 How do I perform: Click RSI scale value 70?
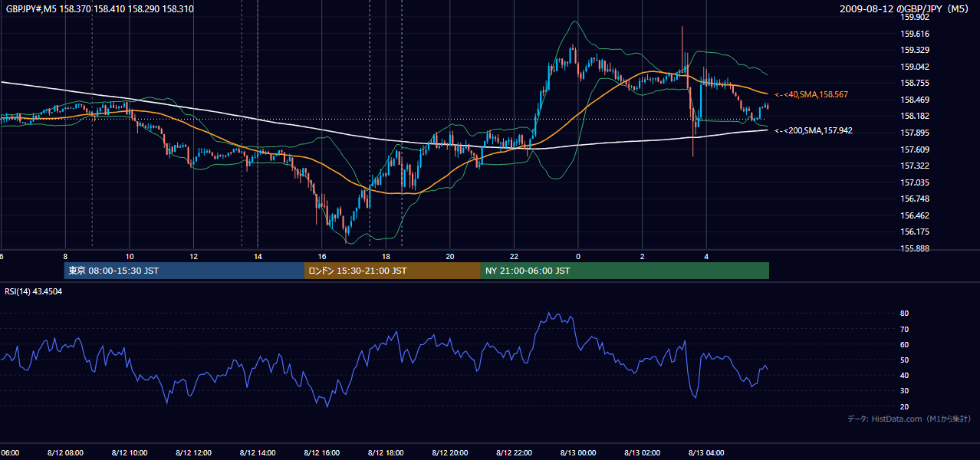point(904,329)
